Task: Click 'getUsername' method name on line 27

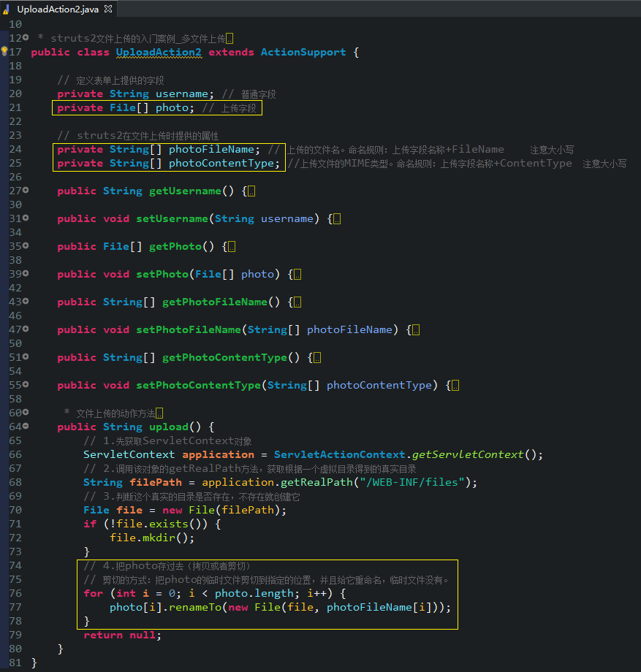Action: click(x=185, y=191)
